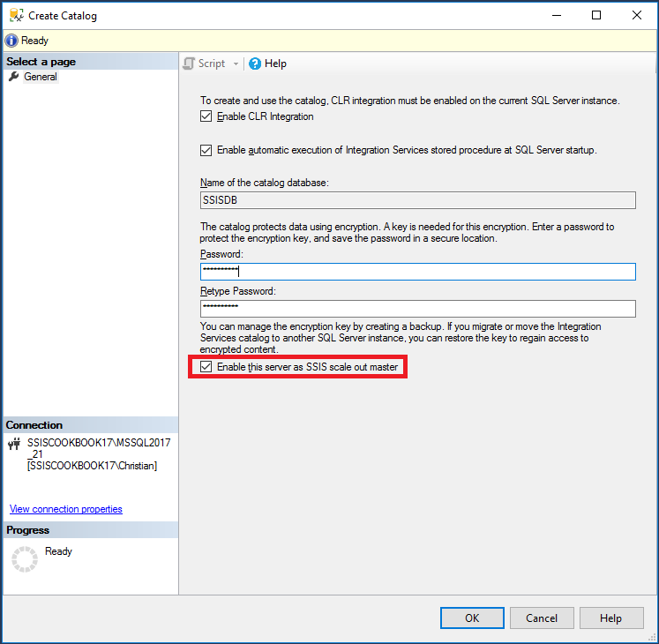Click the Script toolbar icon
The image size is (659, 644).
tap(189, 64)
